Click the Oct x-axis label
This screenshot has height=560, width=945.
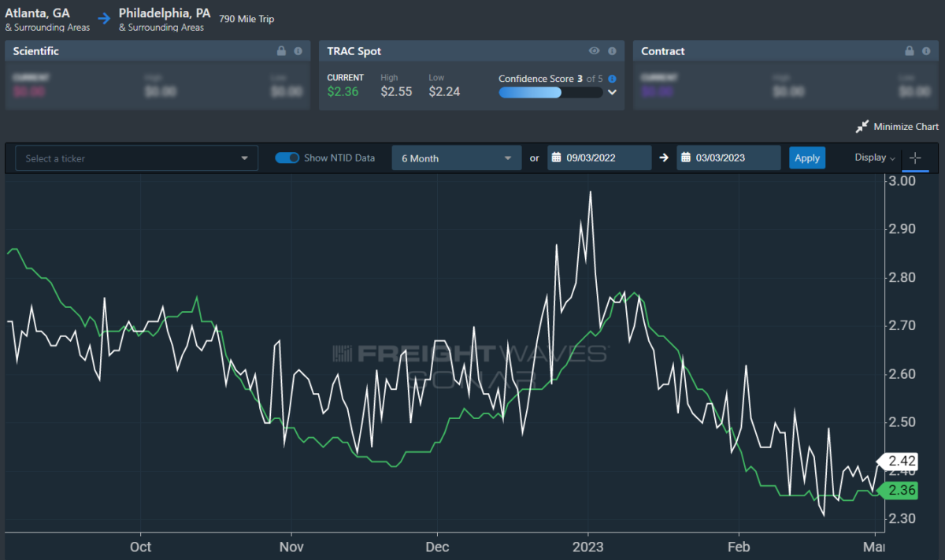[141, 546]
